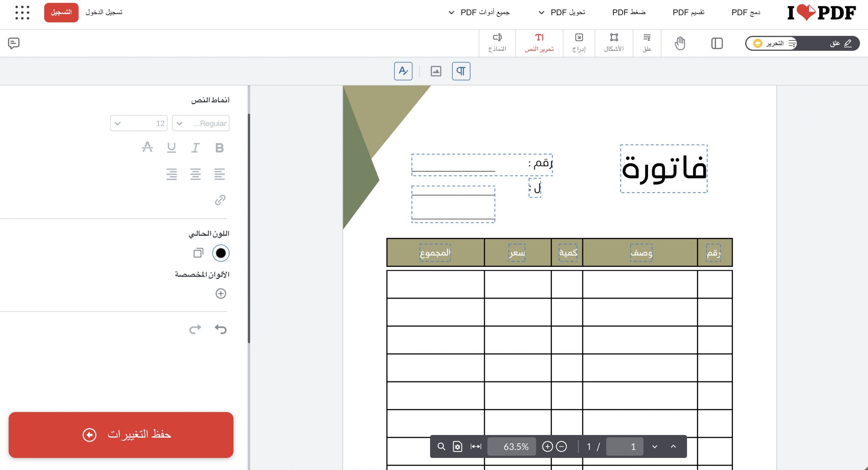Select the المجموع header text box
This screenshot has height=470, width=868.
click(435, 253)
